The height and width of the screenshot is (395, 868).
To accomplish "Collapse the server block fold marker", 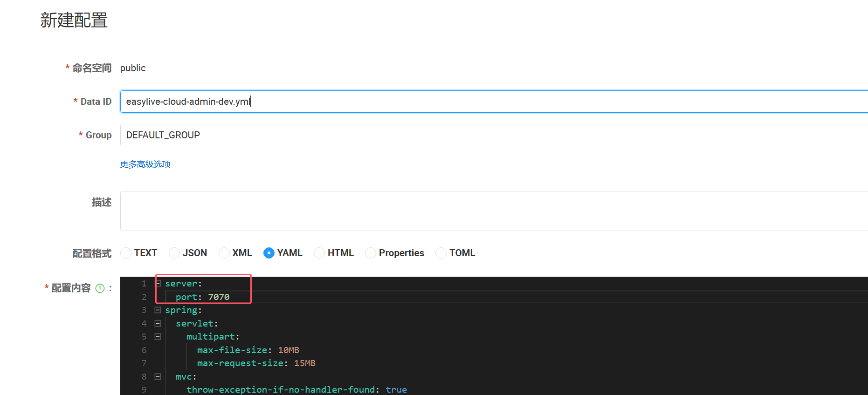I will point(158,283).
